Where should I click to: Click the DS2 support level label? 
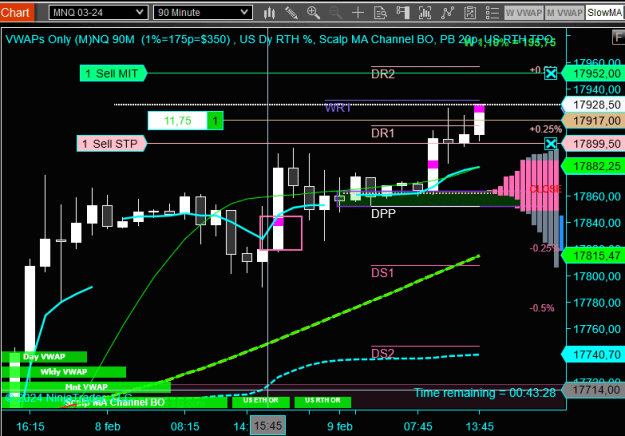click(x=382, y=353)
